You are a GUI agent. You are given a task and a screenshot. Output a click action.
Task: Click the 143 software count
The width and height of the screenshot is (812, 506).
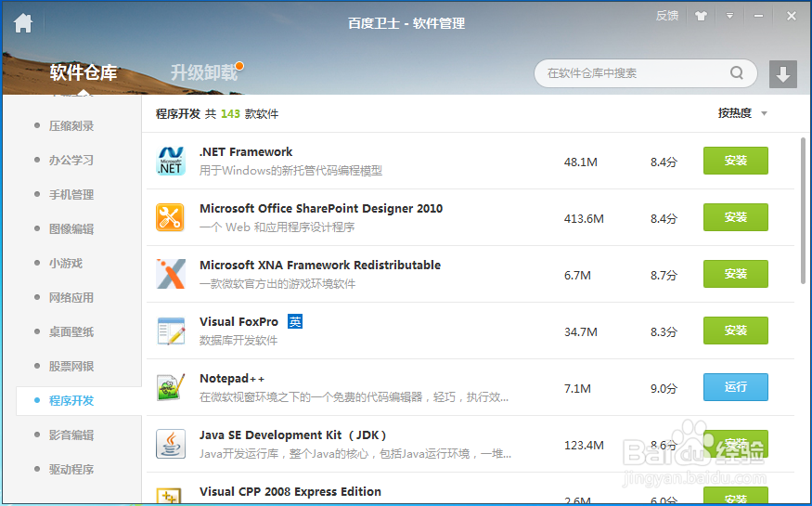(230, 114)
